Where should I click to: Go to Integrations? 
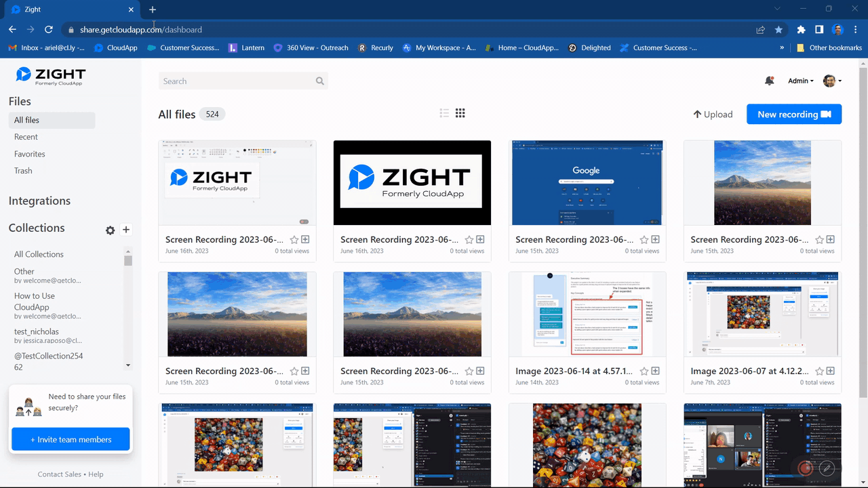pos(39,201)
